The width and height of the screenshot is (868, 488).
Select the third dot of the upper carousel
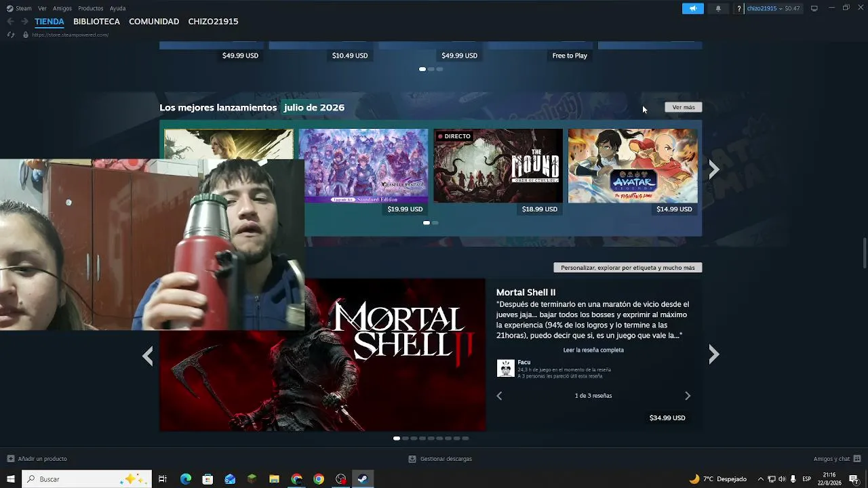click(x=439, y=69)
